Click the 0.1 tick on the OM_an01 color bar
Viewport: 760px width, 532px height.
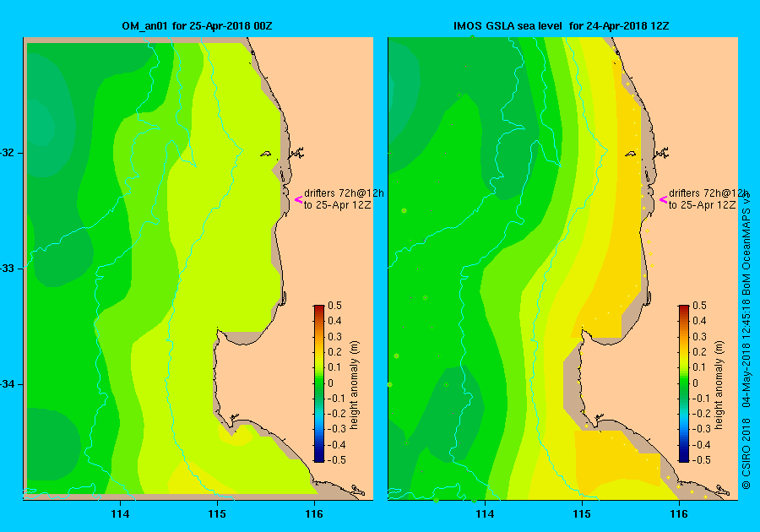(334, 367)
